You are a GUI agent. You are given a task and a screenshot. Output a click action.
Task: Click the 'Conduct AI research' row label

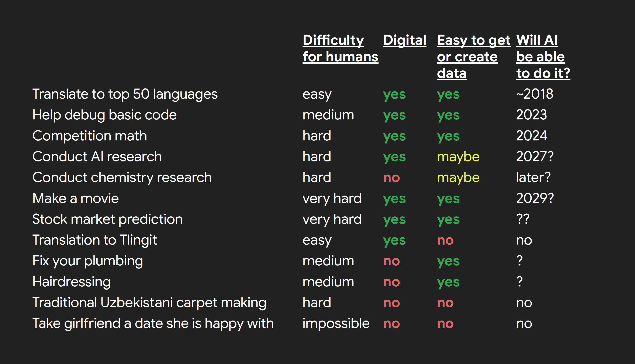(97, 157)
